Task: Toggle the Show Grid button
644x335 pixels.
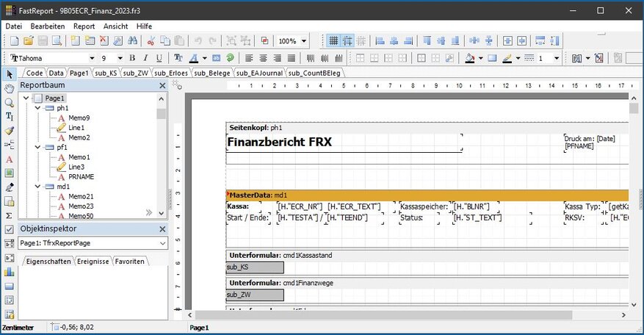Action: (x=333, y=41)
